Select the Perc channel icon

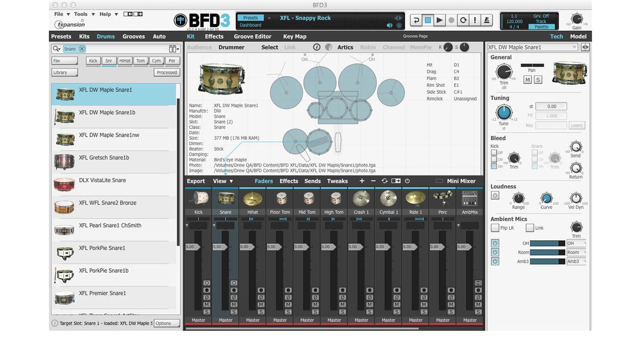tap(443, 198)
